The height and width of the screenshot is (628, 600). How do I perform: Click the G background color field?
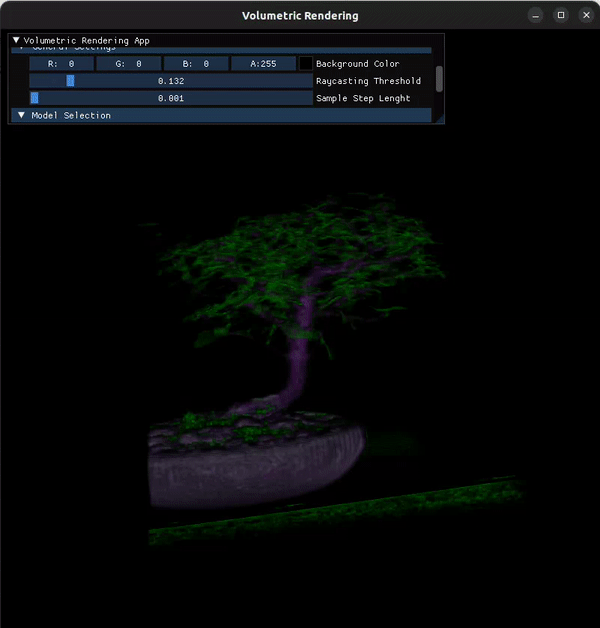tap(129, 64)
